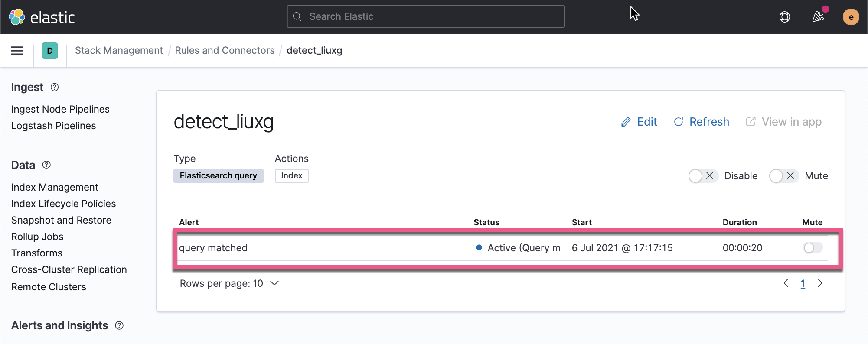868x344 pixels.
Task: Click the Rules and Connectors breadcrumb
Action: [x=225, y=50]
